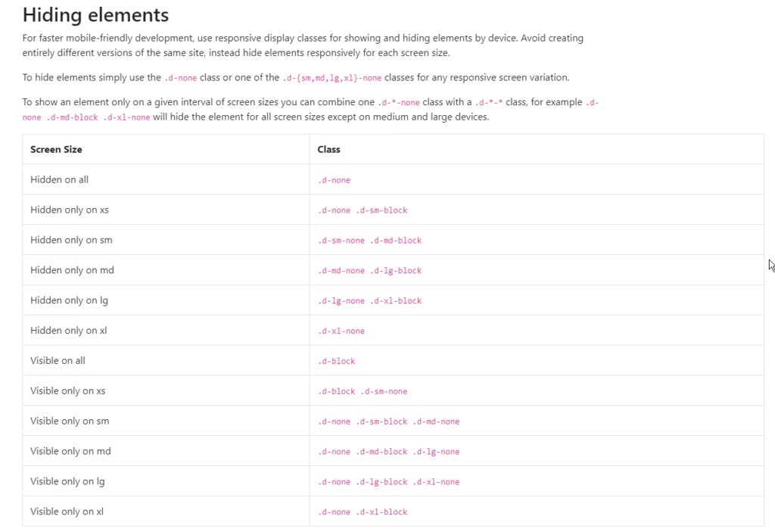
Task: Click the ".d-none .d-md-block .d-lg-none" class code
Action: click(x=388, y=452)
